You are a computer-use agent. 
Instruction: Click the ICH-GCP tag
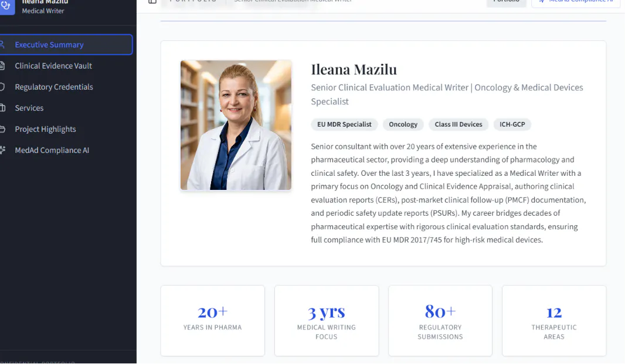512,124
